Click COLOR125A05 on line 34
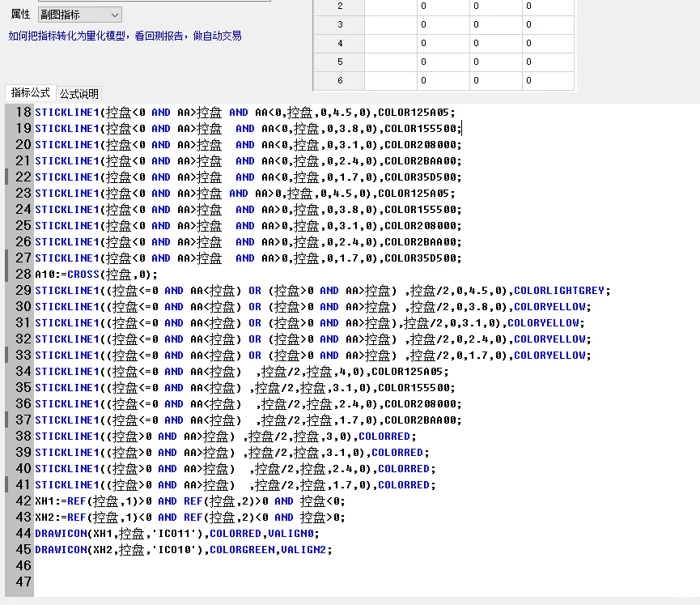Screen dimensions: 700x605 coord(407,371)
